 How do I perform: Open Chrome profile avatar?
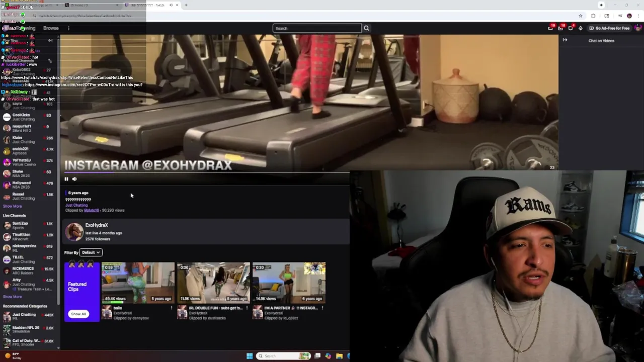coord(629,16)
